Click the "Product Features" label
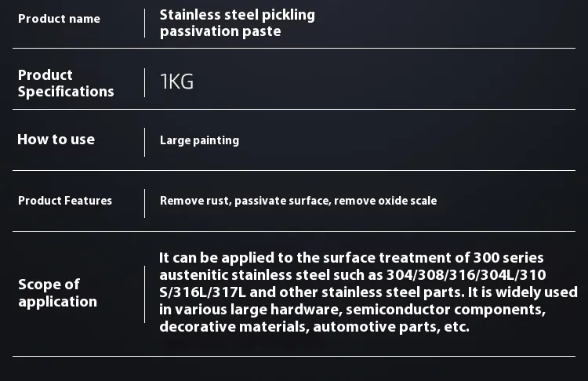This screenshot has width=588, height=381. click(65, 201)
